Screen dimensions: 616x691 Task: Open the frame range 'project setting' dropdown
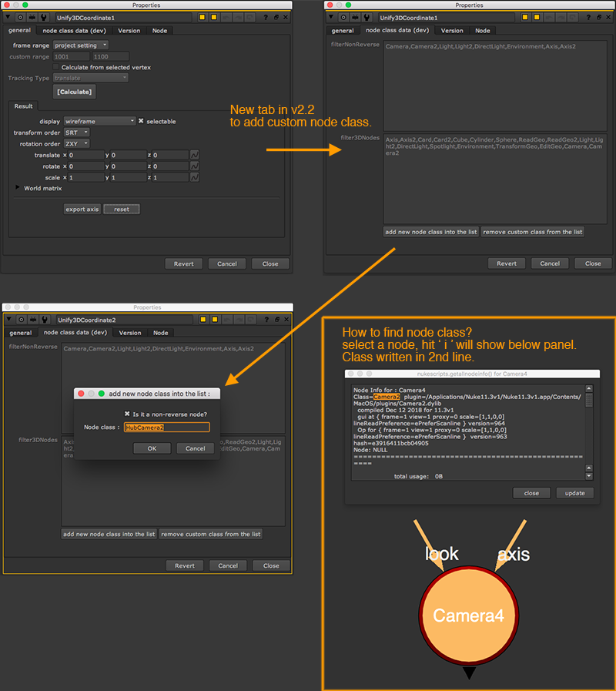[81, 45]
